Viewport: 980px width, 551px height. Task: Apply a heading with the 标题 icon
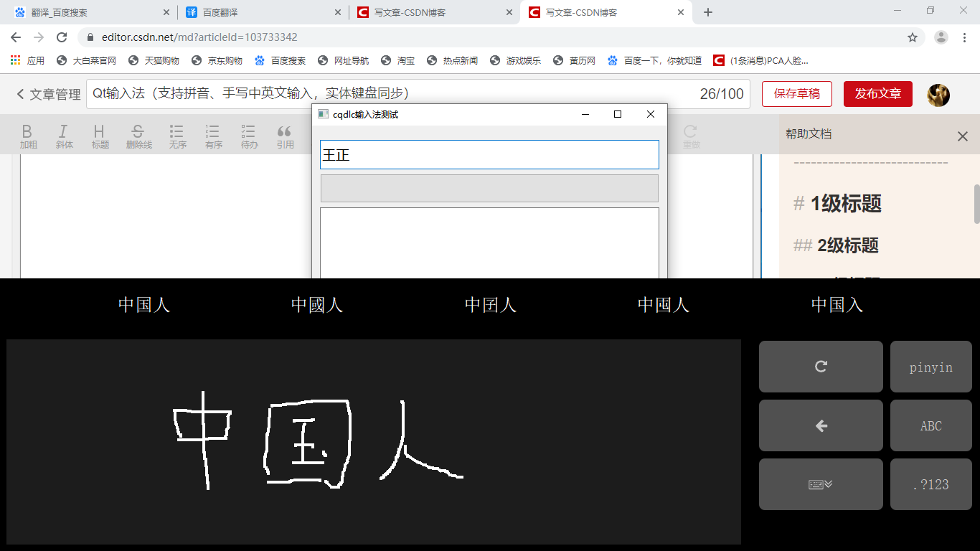[x=100, y=135]
